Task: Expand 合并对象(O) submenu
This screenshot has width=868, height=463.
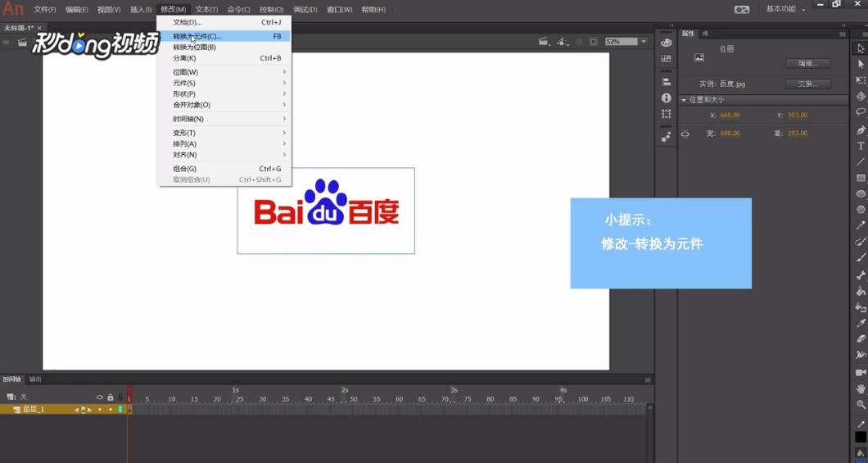Action: 224,105
